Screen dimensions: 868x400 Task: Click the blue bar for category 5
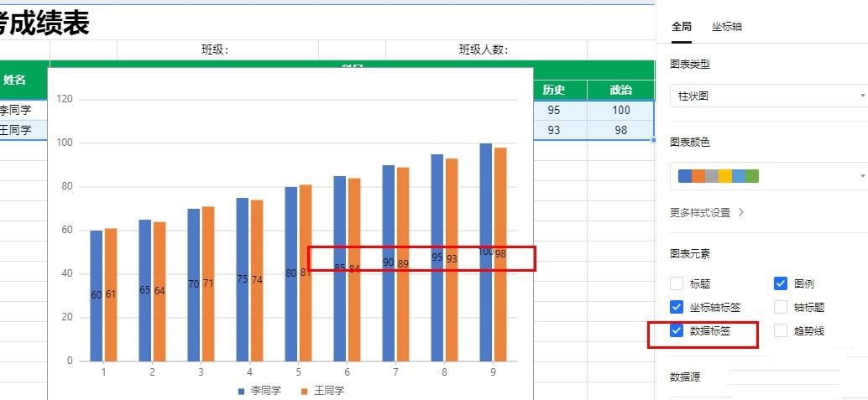click(291, 274)
